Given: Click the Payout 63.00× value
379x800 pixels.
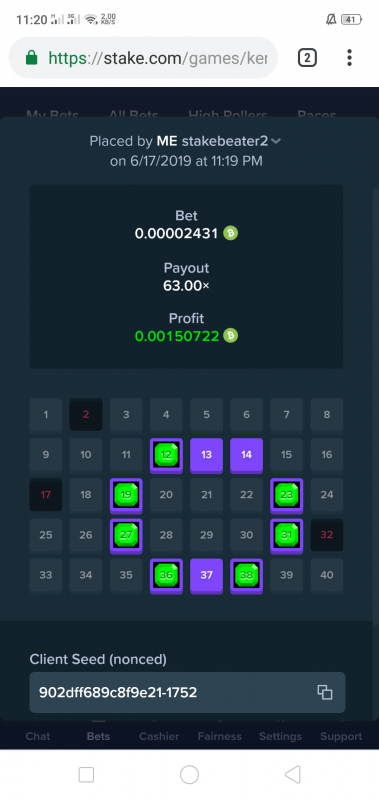Looking at the screenshot, I should 186,286.
